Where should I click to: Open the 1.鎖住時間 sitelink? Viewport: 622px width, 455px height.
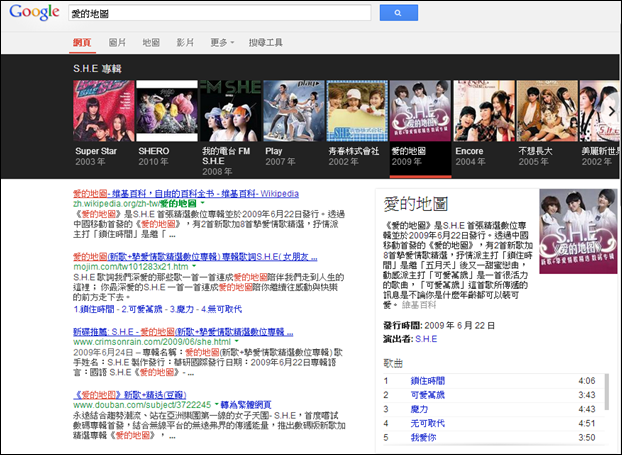tap(94, 309)
